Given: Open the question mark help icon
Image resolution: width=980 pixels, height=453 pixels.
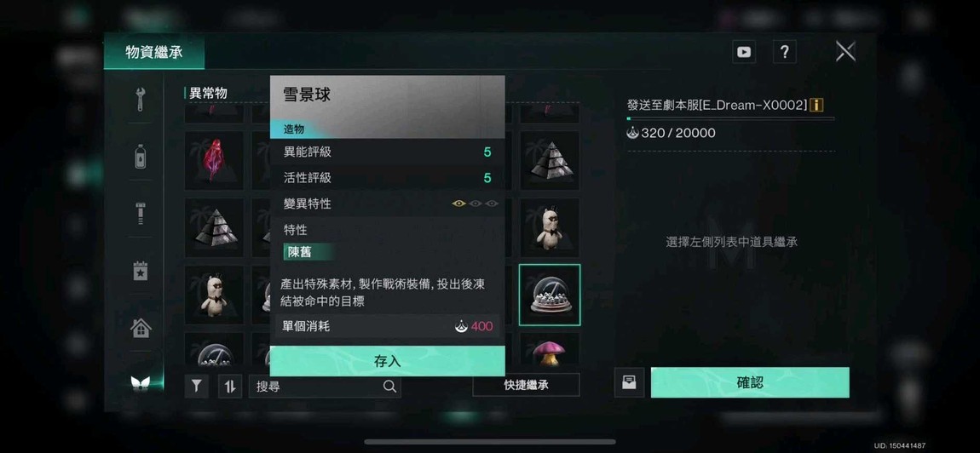Looking at the screenshot, I should [x=784, y=52].
